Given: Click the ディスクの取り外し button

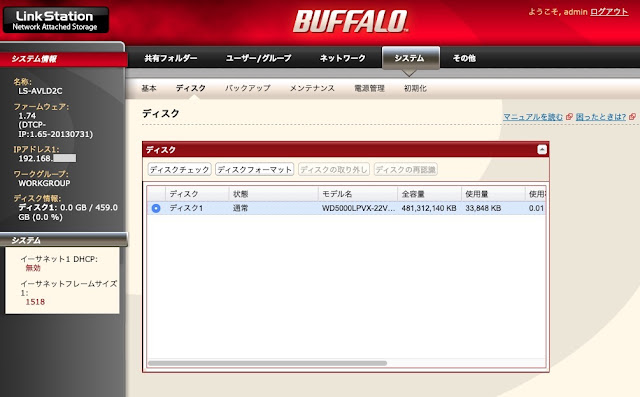Looking at the screenshot, I should [x=334, y=169].
